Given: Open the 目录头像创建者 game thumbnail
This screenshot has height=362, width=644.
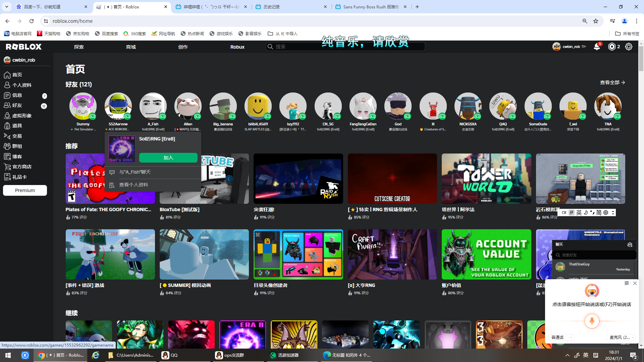Looking at the screenshot, I should pyautogui.click(x=298, y=254).
